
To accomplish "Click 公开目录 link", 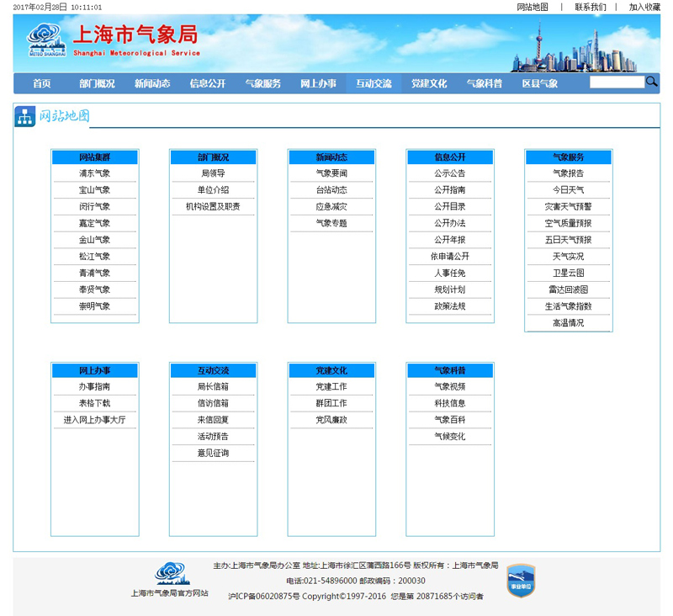I will click(x=450, y=206).
